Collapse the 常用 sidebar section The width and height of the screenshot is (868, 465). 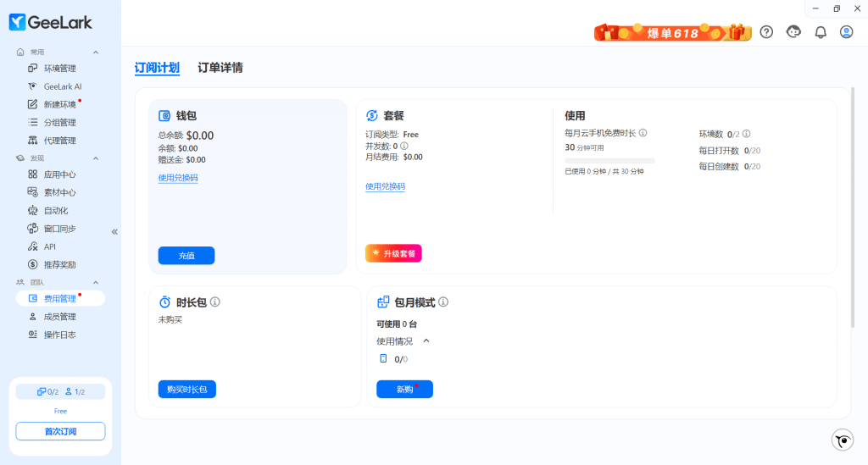pos(96,53)
